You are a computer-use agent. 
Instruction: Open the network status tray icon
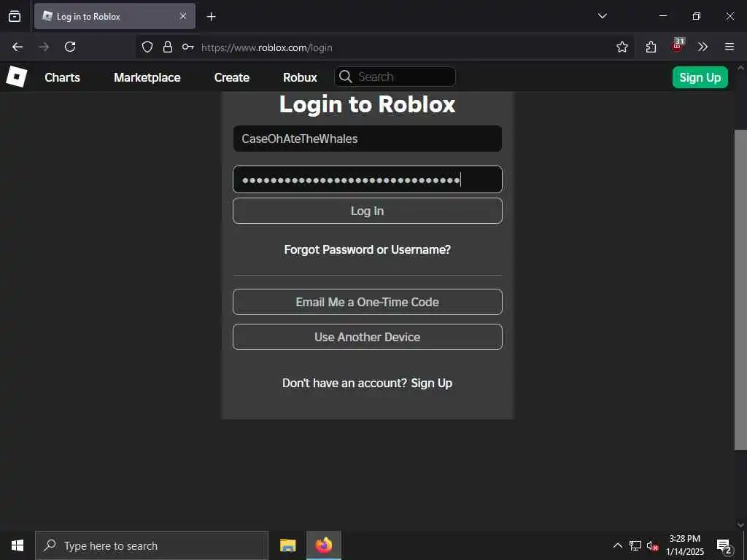tap(635, 545)
